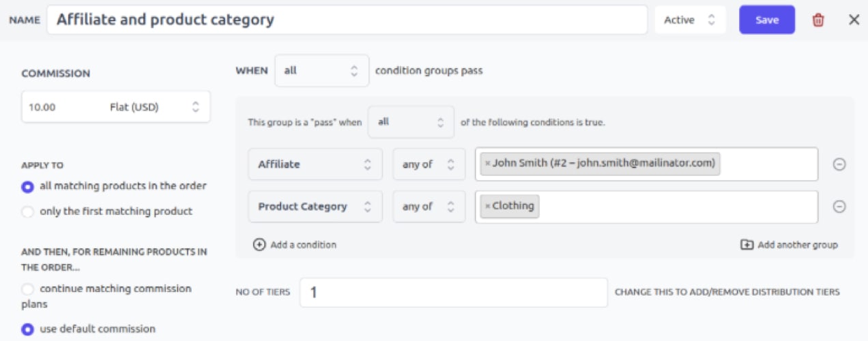Select all matching products in the order
Viewport: 868px width, 341px height.
point(27,186)
